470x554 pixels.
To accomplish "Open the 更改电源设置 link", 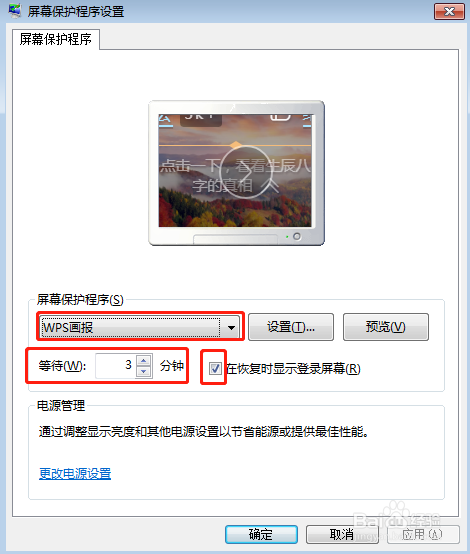I will [x=75, y=473].
